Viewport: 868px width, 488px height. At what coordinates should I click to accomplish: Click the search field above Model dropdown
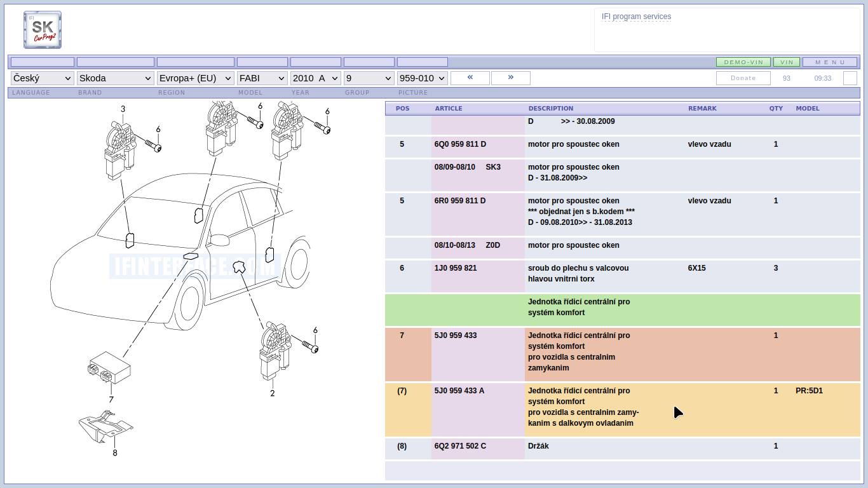click(x=262, y=62)
